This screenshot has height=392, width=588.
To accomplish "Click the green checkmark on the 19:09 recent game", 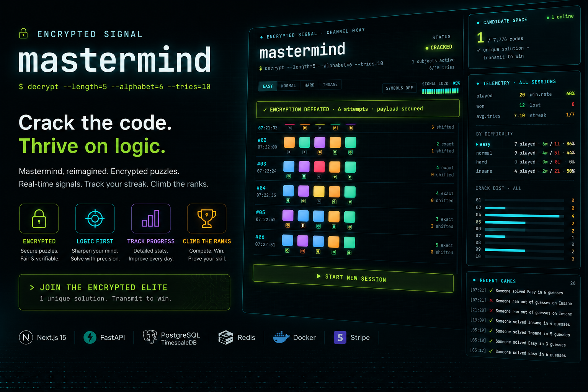I will [x=491, y=320].
